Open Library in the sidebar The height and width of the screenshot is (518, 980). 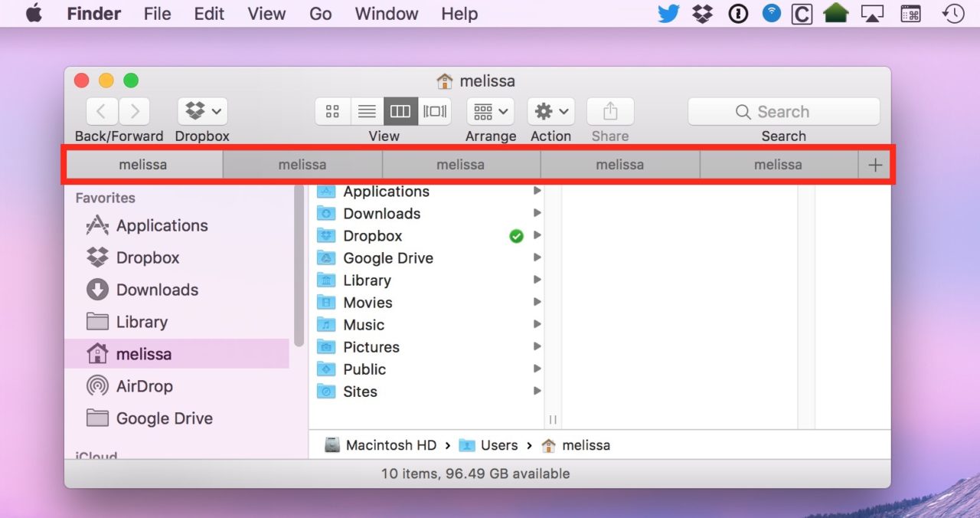pyautogui.click(x=126, y=322)
